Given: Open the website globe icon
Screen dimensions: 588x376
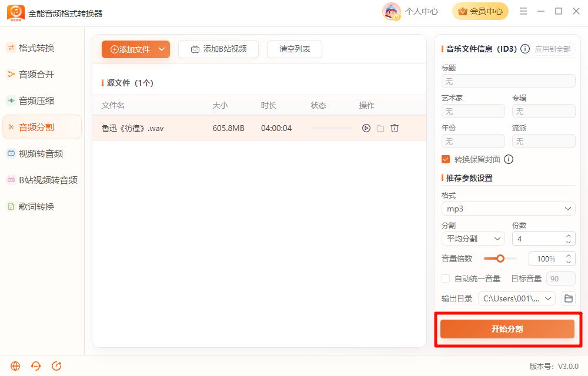Looking at the screenshot, I should click(x=15, y=366).
